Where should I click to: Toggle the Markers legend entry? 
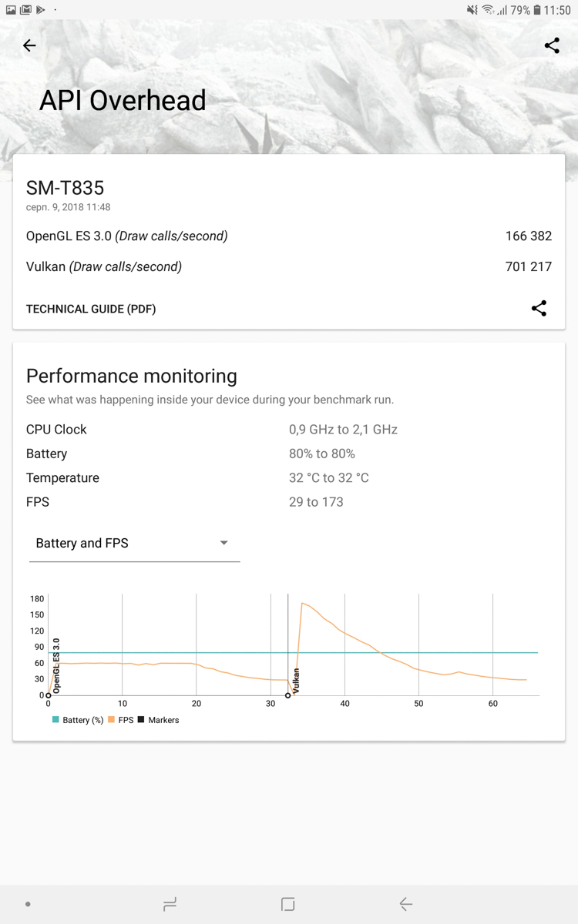point(158,720)
